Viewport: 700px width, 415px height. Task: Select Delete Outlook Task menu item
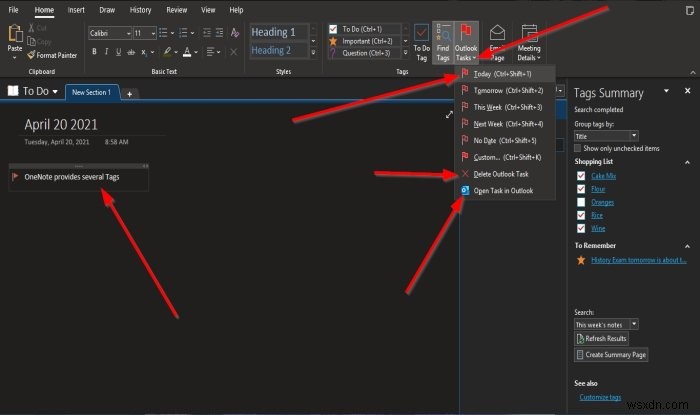pos(503,174)
